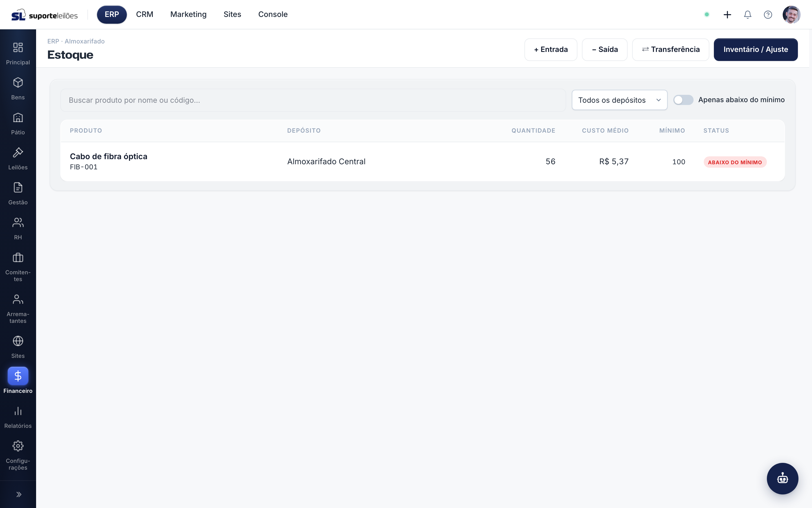Screen dimensions: 812x508
Task: Click minimum value 100
Action: point(678,162)
